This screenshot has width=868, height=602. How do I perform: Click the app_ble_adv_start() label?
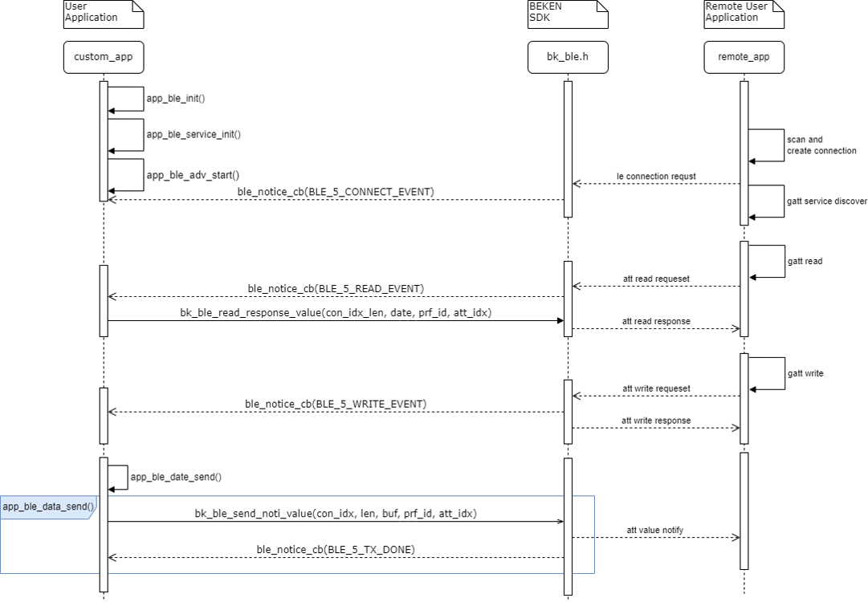click(193, 174)
